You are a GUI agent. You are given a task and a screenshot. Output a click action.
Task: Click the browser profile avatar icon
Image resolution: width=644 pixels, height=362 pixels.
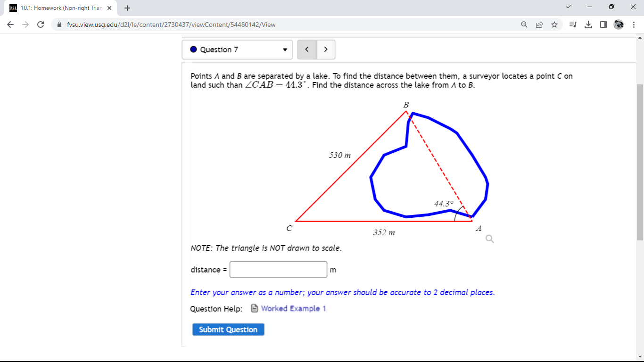coord(619,24)
